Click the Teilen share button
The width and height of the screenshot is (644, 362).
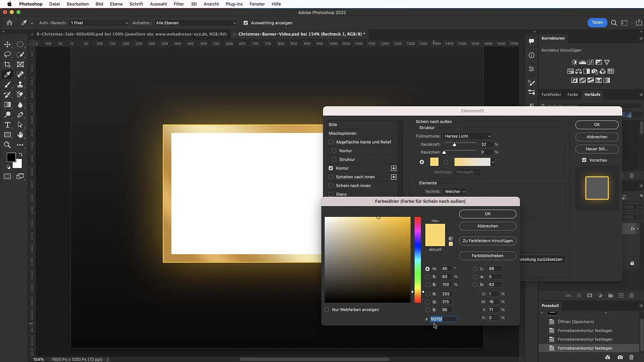pos(597,22)
